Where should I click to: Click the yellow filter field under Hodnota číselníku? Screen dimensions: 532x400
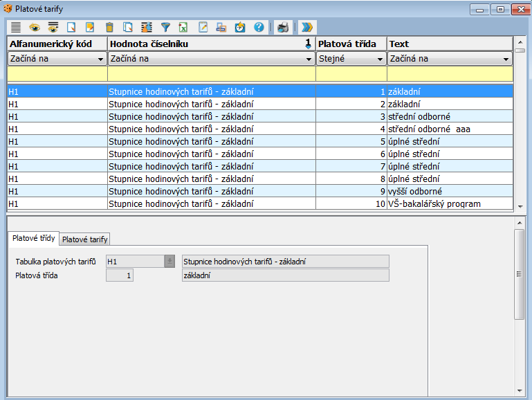point(211,73)
